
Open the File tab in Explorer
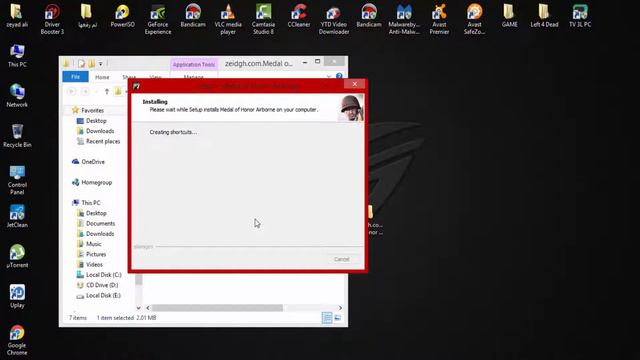point(76,77)
